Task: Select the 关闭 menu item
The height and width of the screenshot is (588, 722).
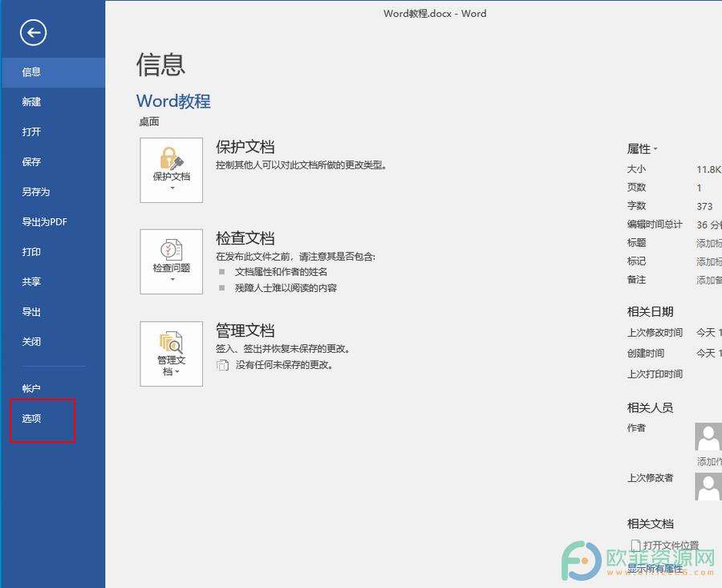Action: click(x=52, y=342)
